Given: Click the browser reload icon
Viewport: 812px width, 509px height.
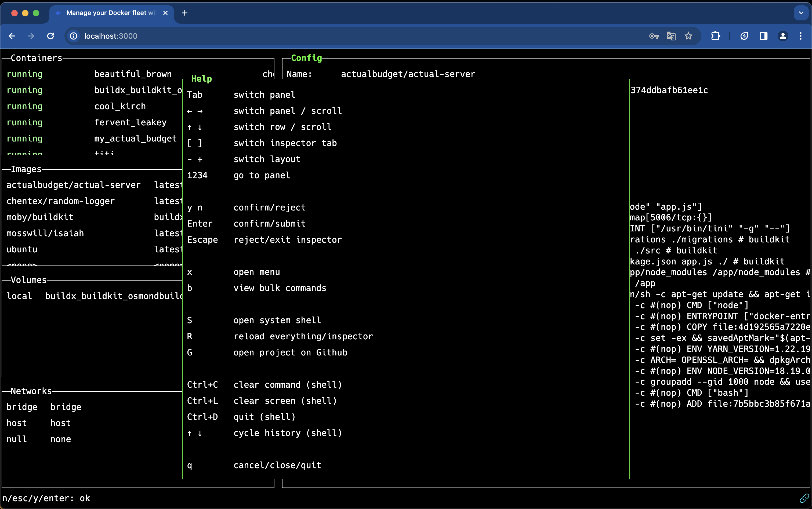Looking at the screenshot, I should click(x=50, y=36).
